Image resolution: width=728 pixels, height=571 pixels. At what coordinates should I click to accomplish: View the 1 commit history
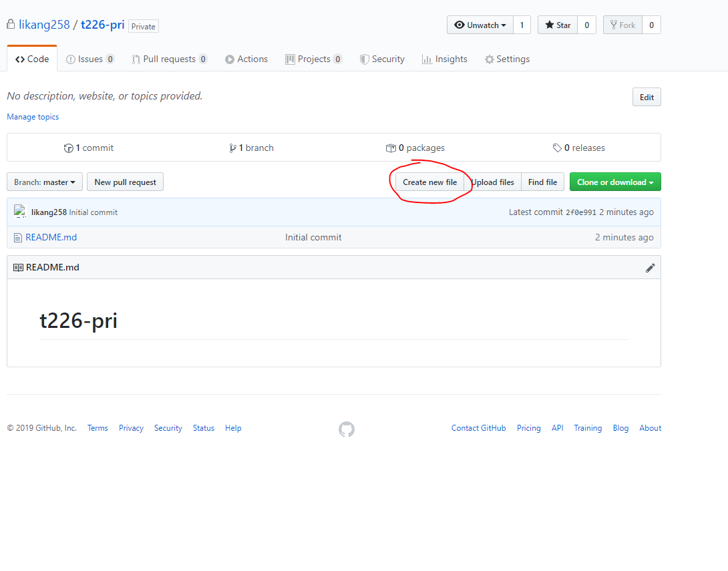(x=89, y=148)
